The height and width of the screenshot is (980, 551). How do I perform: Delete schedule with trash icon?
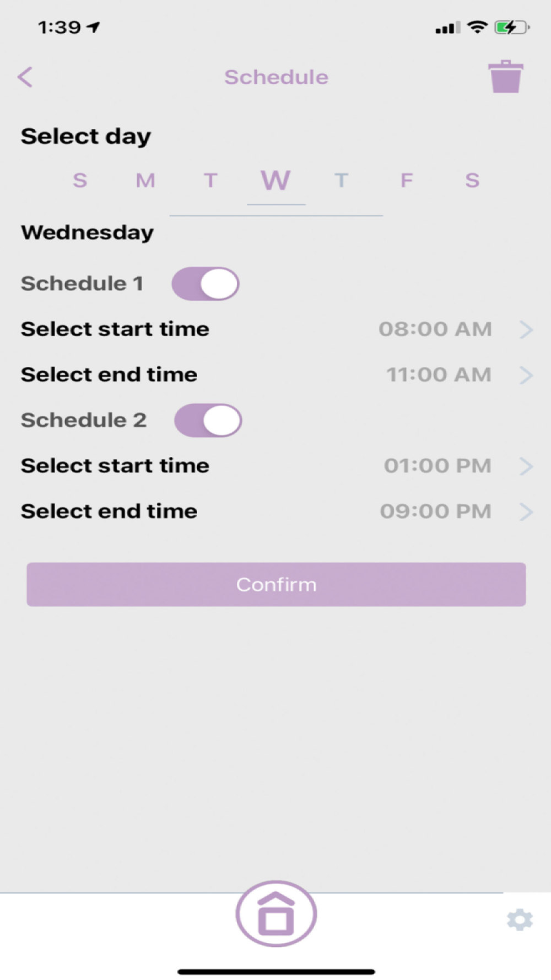(505, 77)
